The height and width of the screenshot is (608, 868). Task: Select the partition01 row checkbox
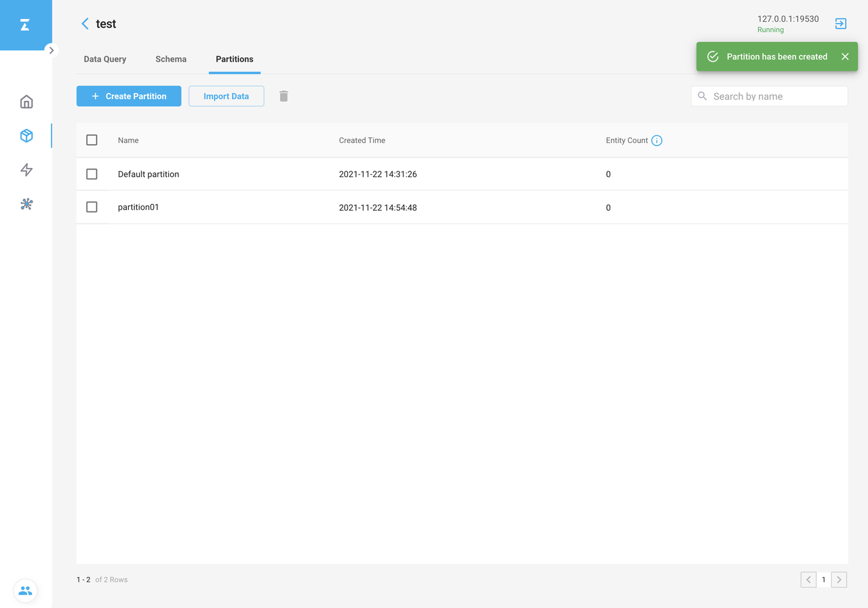coord(92,207)
